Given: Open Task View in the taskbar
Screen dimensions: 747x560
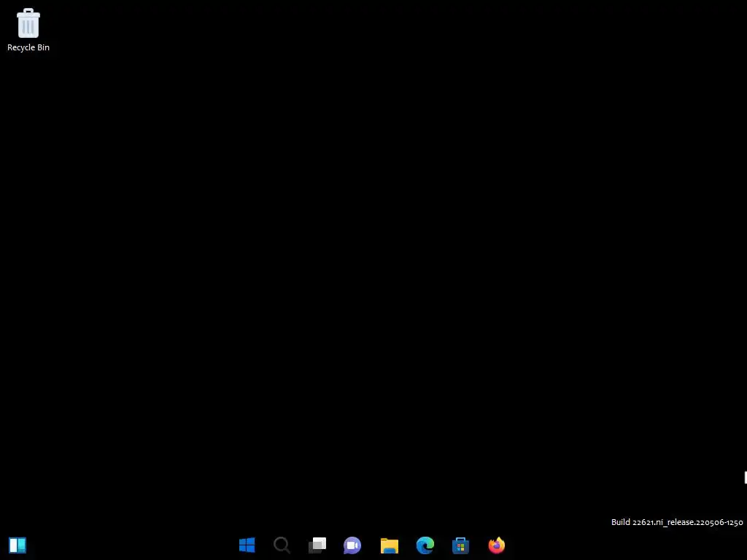Looking at the screenshot, I should (x=317, y=545).
